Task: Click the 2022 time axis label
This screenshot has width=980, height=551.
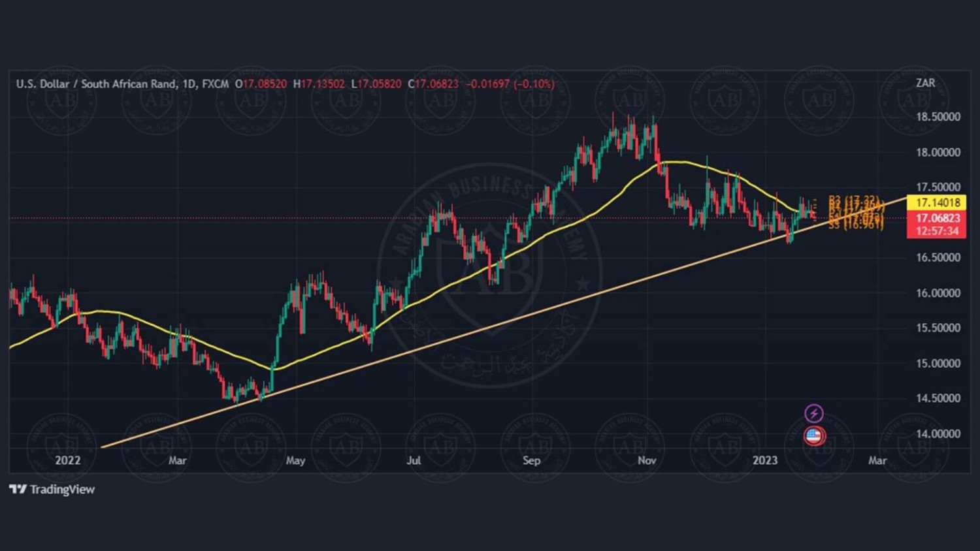Action: tap(67, 460)
